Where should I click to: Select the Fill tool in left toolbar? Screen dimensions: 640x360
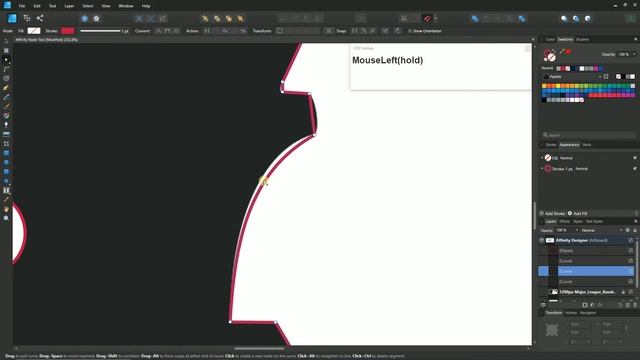point(6,116)
